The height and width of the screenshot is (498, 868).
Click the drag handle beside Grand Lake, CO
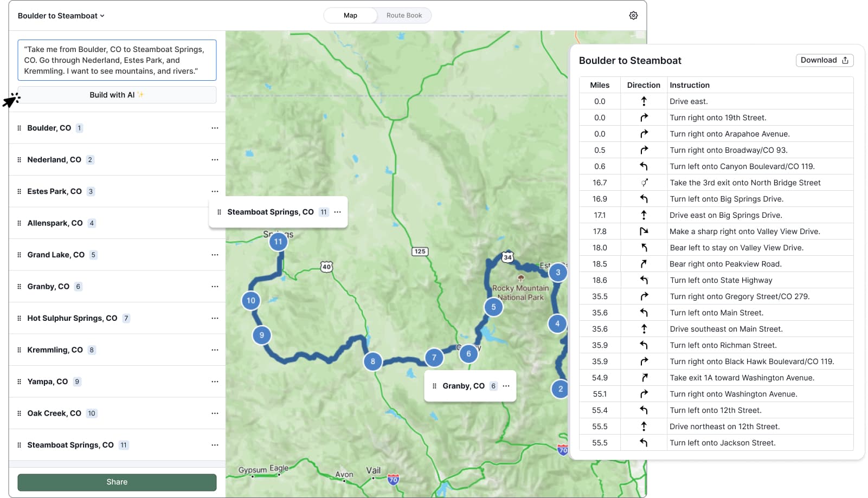(20, 255)
